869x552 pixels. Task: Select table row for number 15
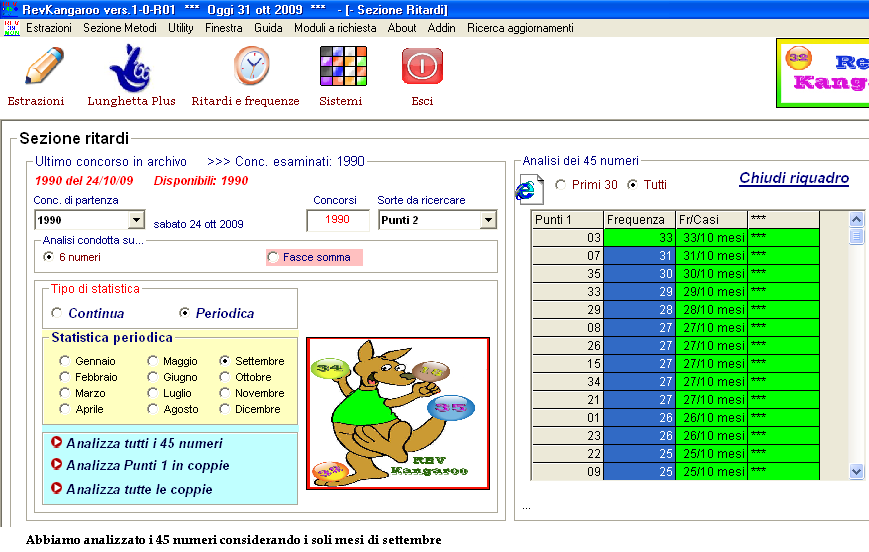click(676, 364)
